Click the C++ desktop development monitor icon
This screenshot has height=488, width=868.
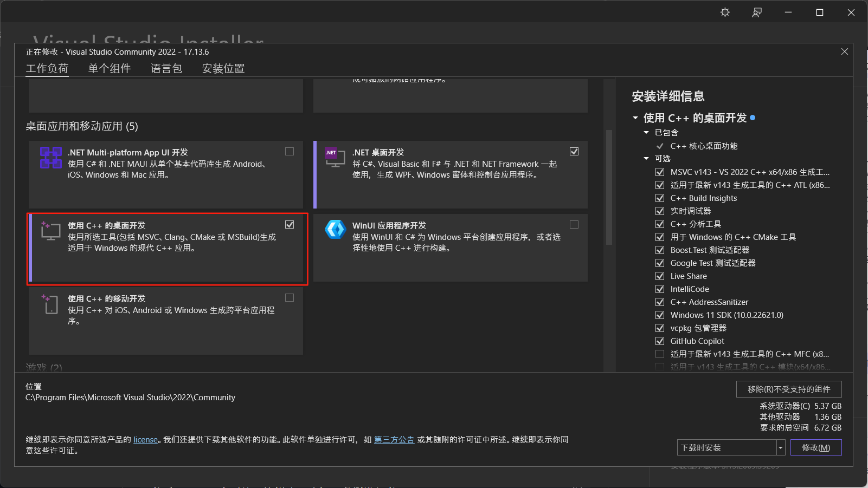click(51, 231)
